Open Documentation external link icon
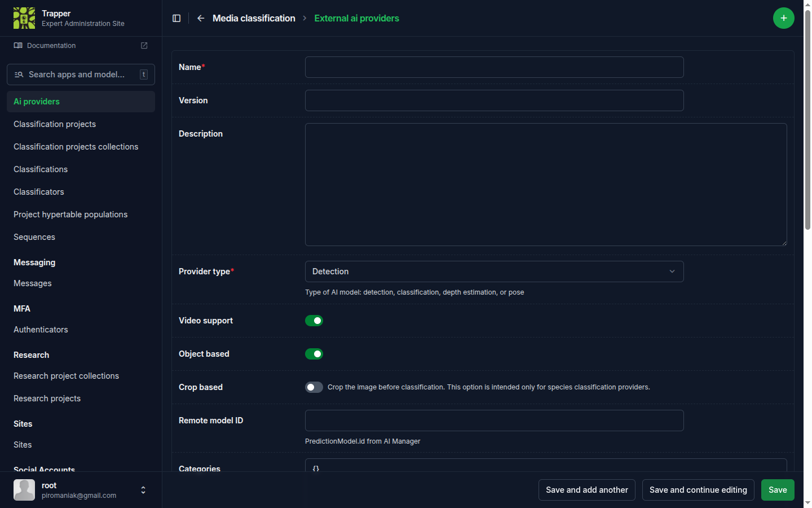 (x=144, y=46)
